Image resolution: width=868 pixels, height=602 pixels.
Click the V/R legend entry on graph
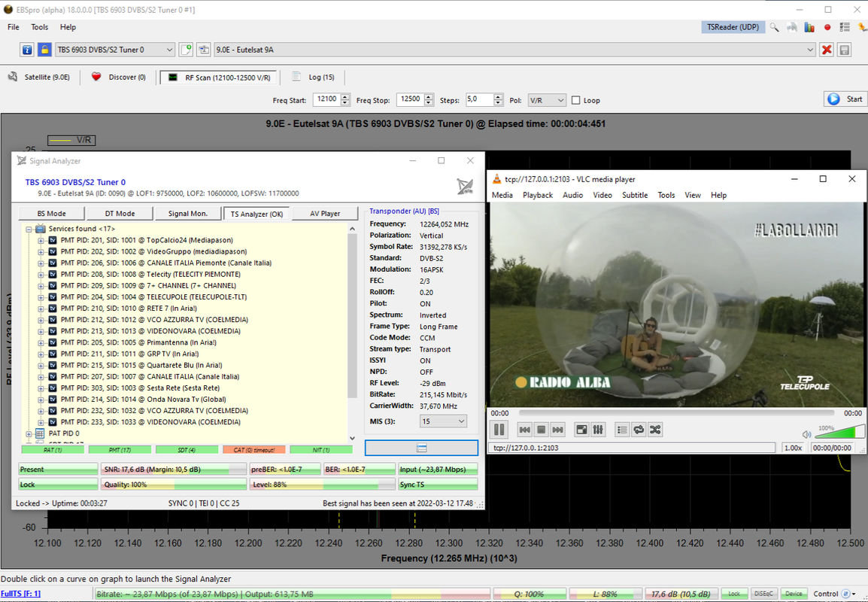coord(71,140)
